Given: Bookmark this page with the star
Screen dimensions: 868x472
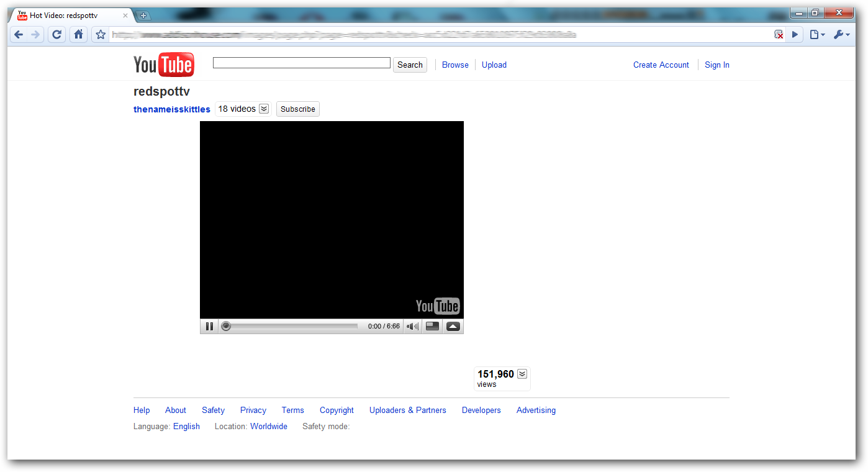Looking at the screenshot, I should (101, 35).
